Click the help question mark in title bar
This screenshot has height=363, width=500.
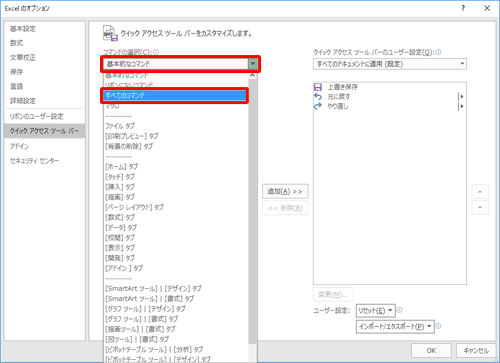point(463,8)
